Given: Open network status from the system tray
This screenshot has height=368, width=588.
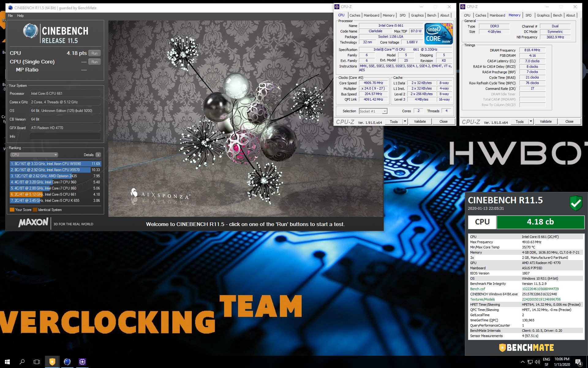Looking at the screenshot, I should click(530, 362).
